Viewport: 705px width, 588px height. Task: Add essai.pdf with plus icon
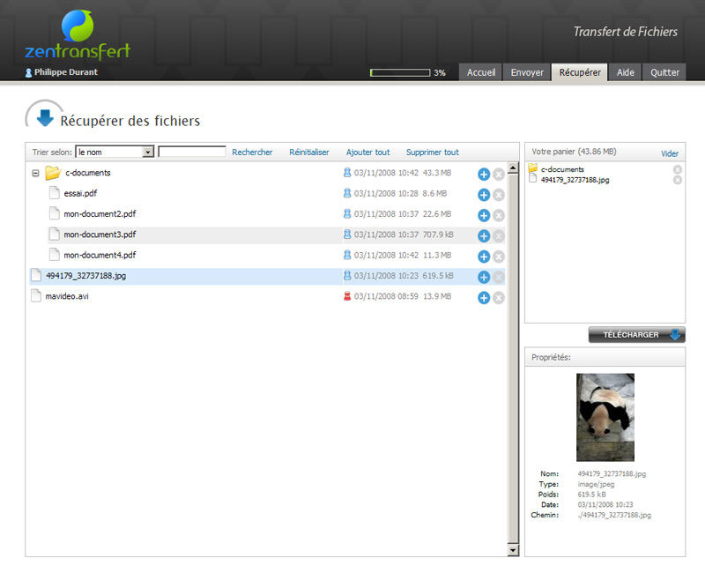(484, 195)
